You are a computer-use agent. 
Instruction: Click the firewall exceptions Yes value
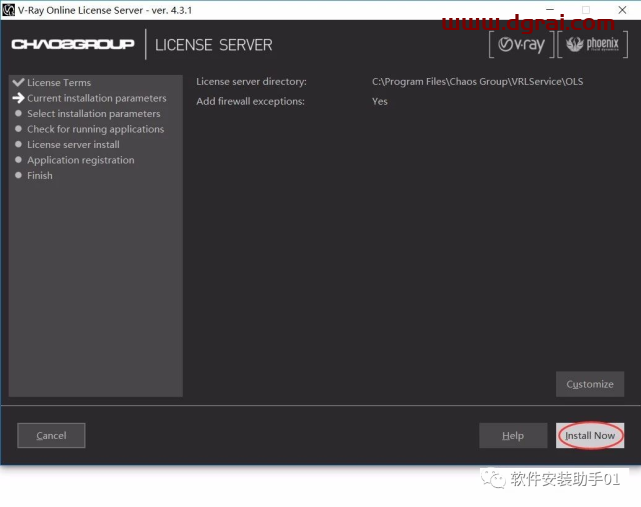click(x=379, y=101)
